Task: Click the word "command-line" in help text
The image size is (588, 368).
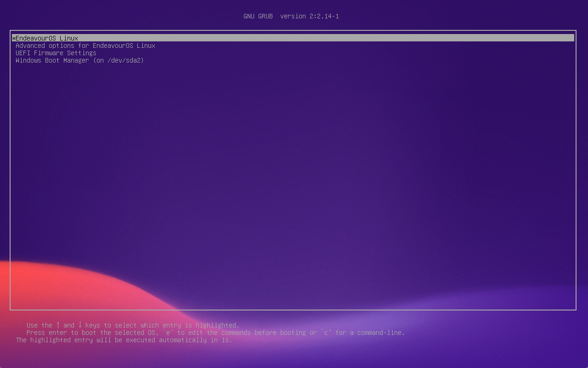Action: click(x=381, y=333)
